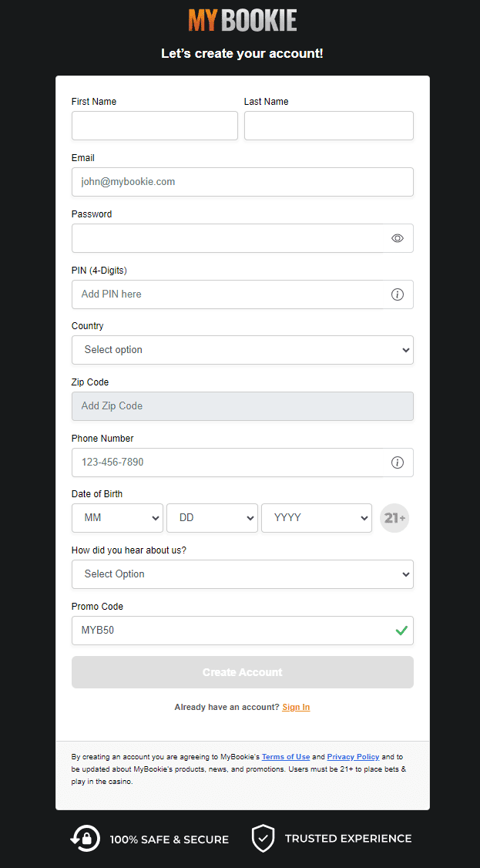Click the MyBookie logo at the top
This screenshot has height=868, width=480.
pyautogui.click(x=242, y=20)
